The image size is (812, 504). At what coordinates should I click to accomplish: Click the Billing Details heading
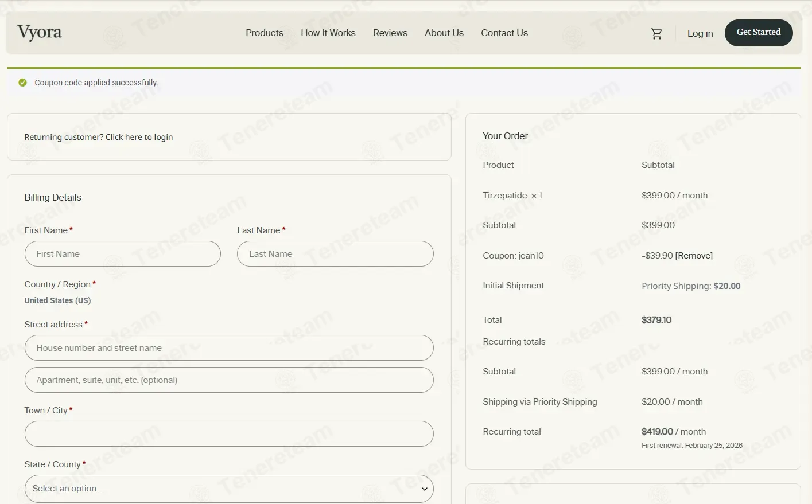[x=53, y=197]
